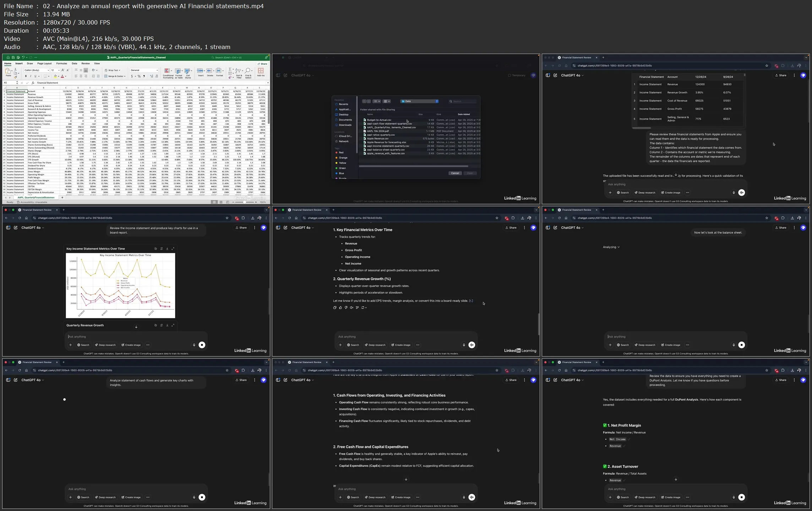This screenshot has width=812, height=511.
Task: Open Conditional Formatting in Excel ribbon
Action: (168, 73)
